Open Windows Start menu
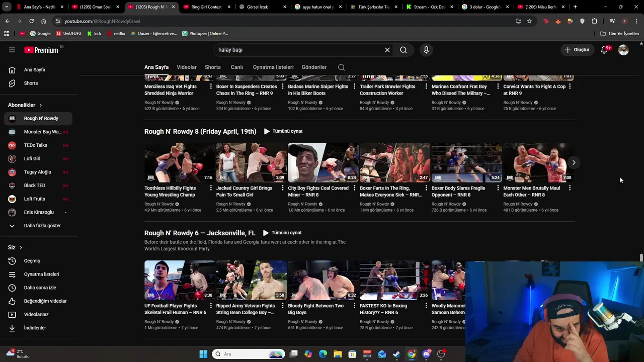644x362 pixels. (203, 354)
